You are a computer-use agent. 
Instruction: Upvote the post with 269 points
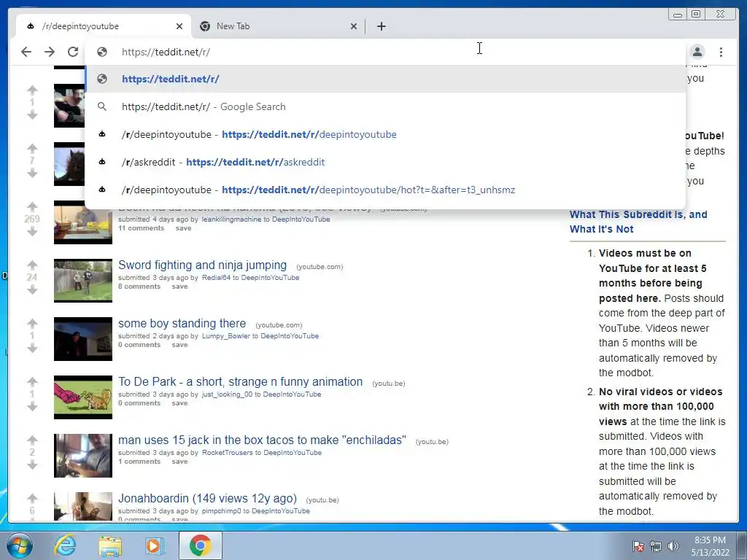pos(32,206)
